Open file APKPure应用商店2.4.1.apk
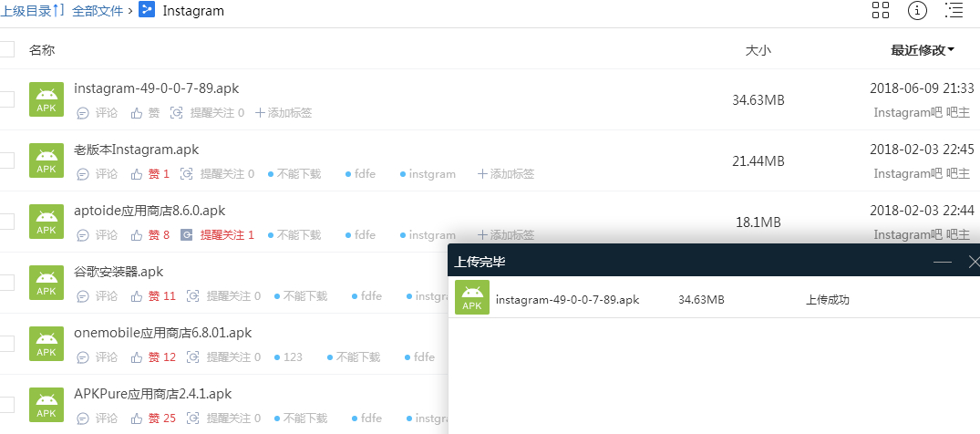The image size is (980, 434). pos(153,394)
